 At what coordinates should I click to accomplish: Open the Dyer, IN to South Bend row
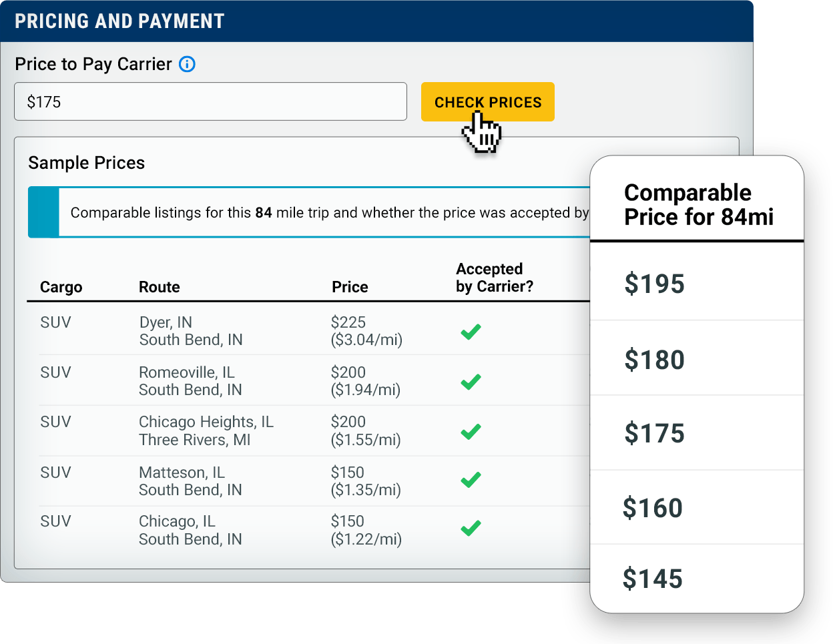tap(314, 331)
